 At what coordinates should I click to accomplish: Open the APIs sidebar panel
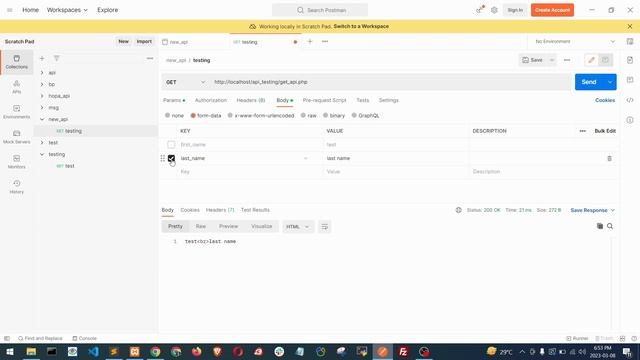tap(17, 87)
